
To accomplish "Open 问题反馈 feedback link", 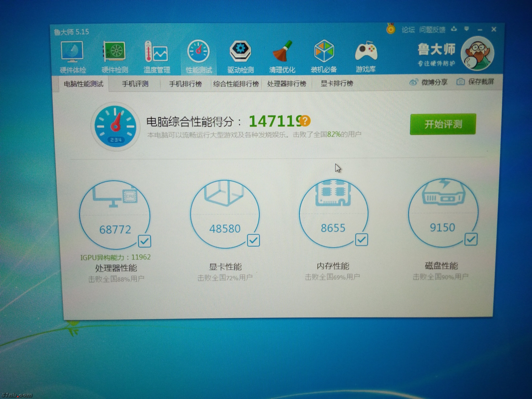I will 432,30.
